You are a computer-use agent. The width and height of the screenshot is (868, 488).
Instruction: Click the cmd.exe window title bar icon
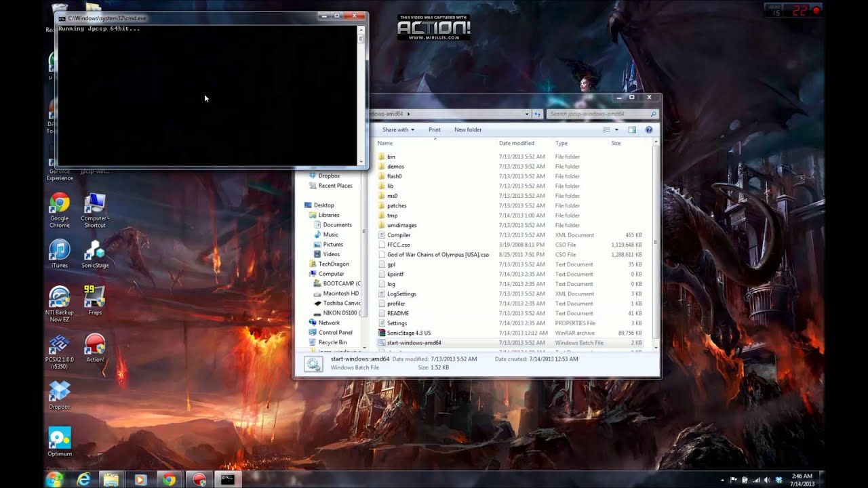62,18
